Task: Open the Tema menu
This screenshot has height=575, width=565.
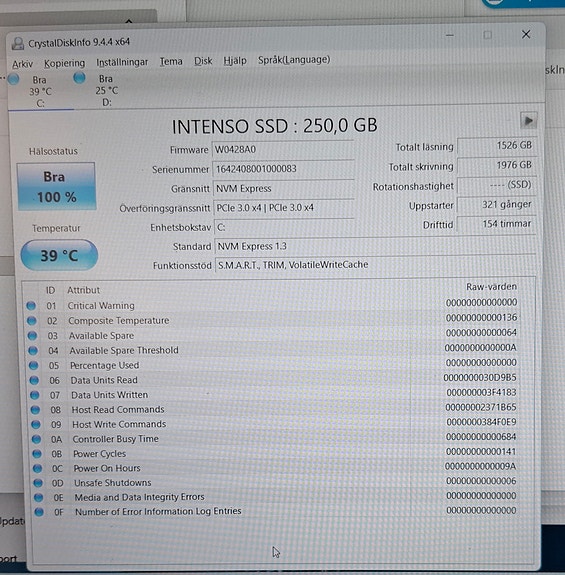Action: point(171,61)
